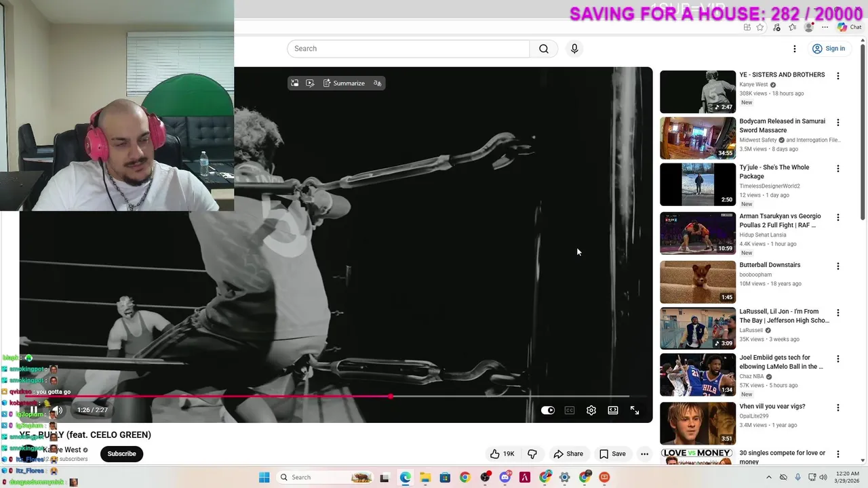Click the Copilot Chat button in Edge
The height and width of the screenshot is (488, 868).
(849, 27)
